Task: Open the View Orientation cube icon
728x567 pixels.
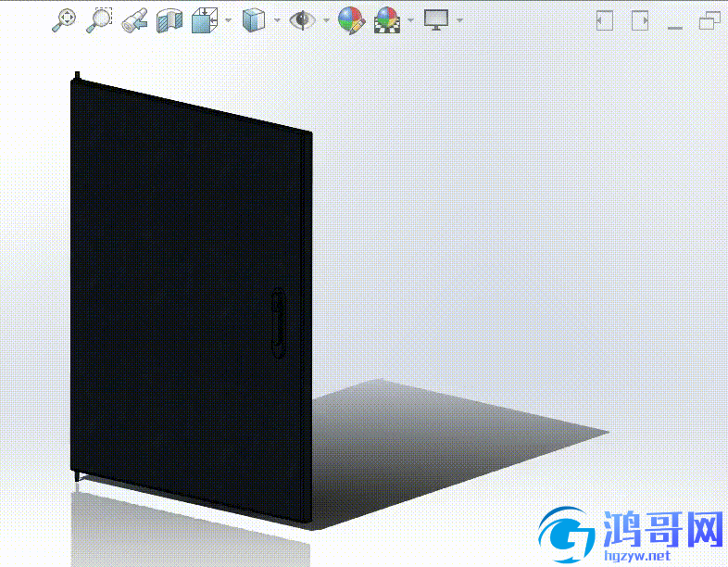Action: (205, 20)
